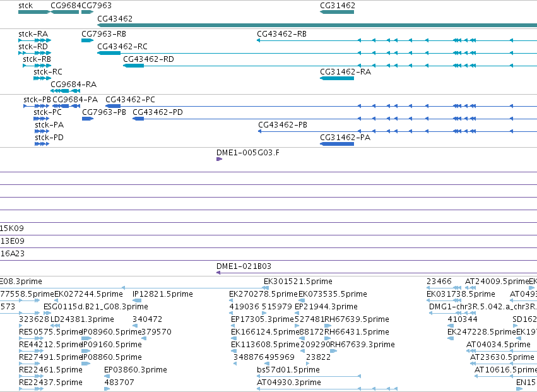Click the long CG43462 gene bar
537x392 pixels.
click(317, 25)
